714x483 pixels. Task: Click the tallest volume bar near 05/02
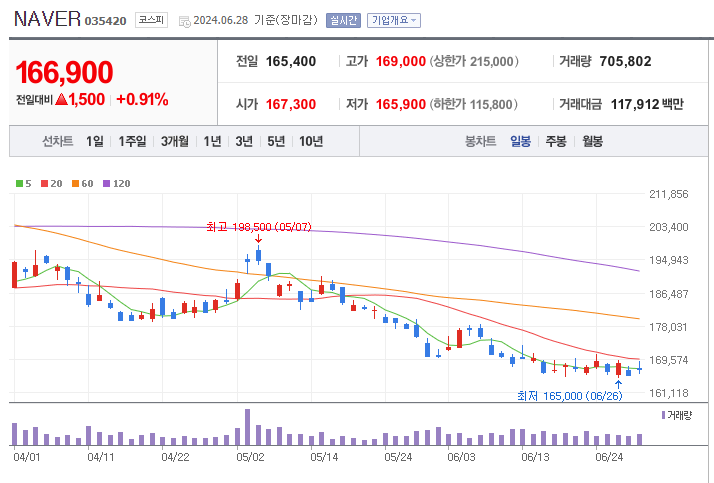pyautogui.click(x=247, y=427)
